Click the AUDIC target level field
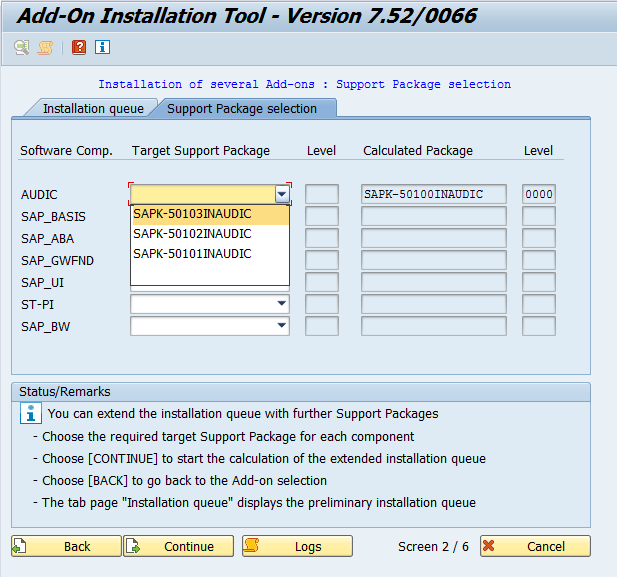The height and width of the screenshot is (577, 617). [x=321, y=194]
